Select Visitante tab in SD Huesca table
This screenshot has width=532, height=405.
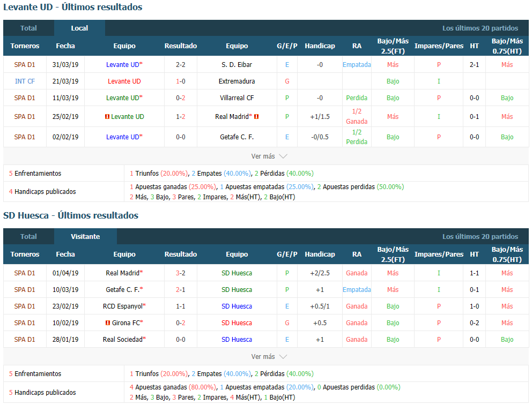click(x=85, y=237)
